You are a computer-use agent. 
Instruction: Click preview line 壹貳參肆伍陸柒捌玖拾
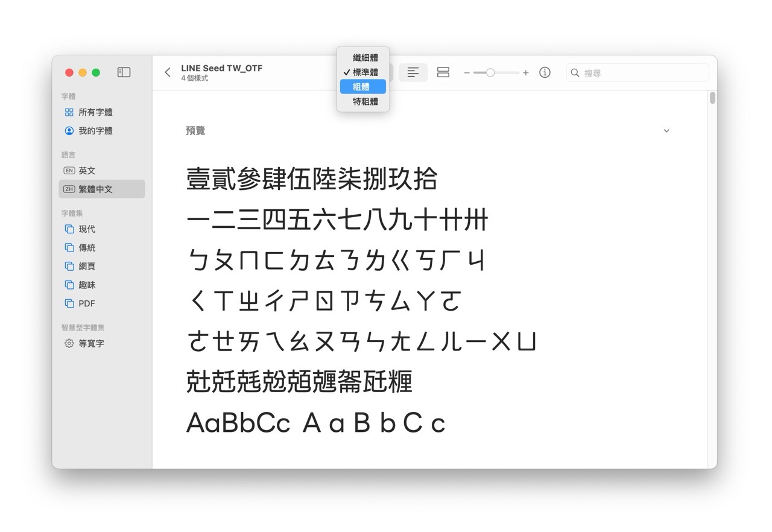[312, 179]
